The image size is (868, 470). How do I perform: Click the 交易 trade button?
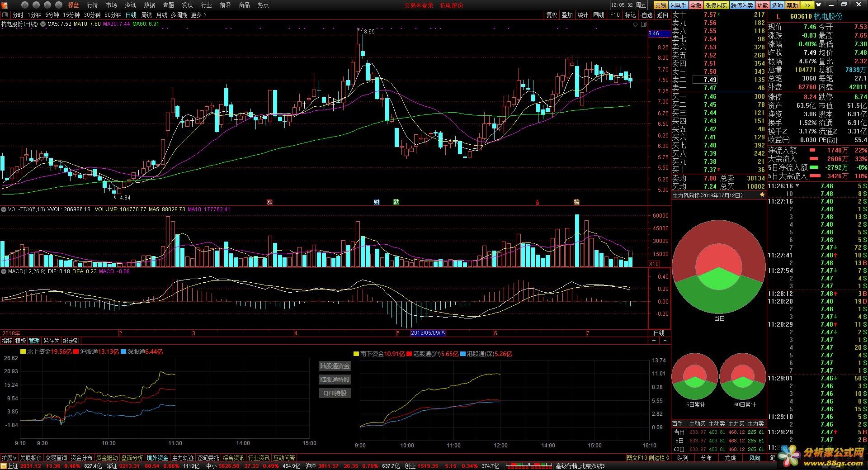[660, 5]
